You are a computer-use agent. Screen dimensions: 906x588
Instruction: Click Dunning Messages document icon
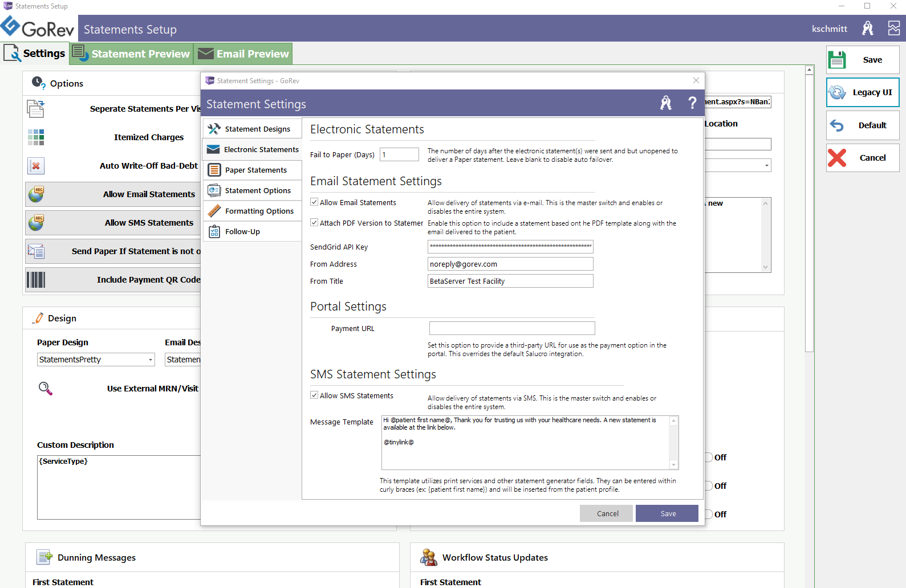tap(44, 557)
